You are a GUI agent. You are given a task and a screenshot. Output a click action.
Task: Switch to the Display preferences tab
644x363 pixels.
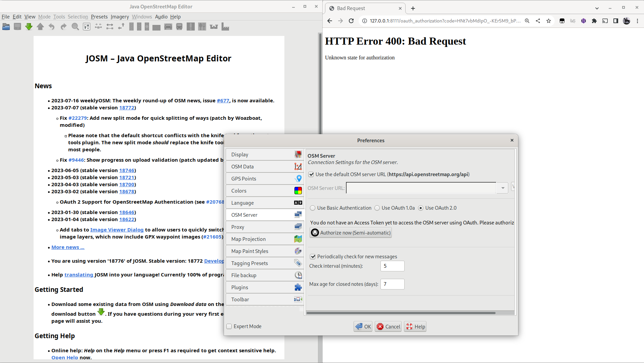[x=265, y=155]
